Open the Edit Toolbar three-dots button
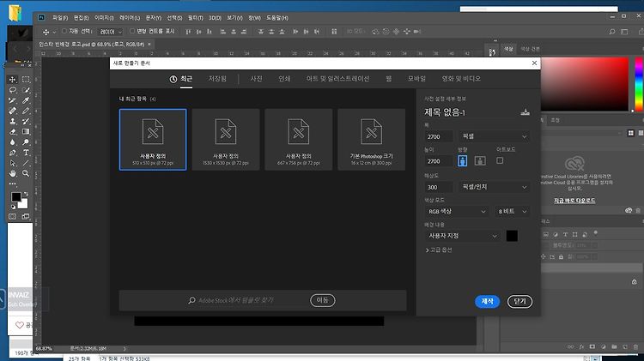644x361 pixels. (13, 184)
